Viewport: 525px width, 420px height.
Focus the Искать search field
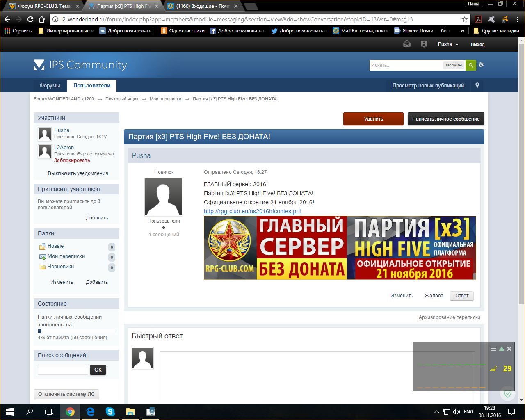(406, 65)
